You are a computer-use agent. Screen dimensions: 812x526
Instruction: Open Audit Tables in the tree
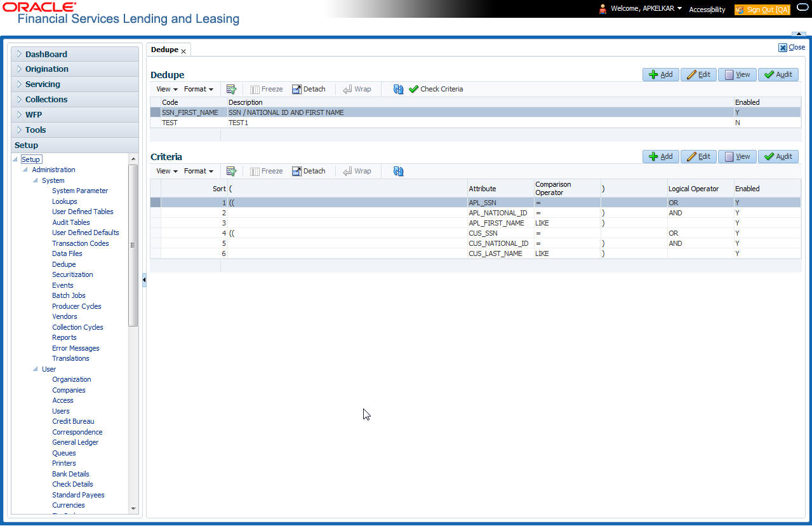[71, 223]
